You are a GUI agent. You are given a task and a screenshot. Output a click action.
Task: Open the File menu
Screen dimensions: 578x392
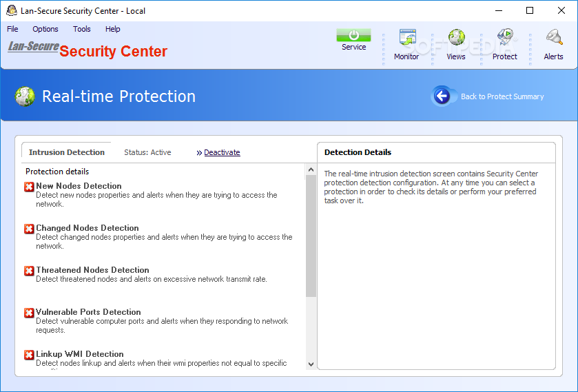tap(12, 29)
